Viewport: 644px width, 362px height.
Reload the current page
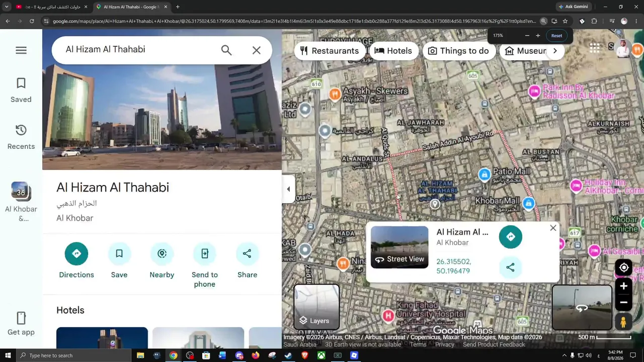coord(32,21)
